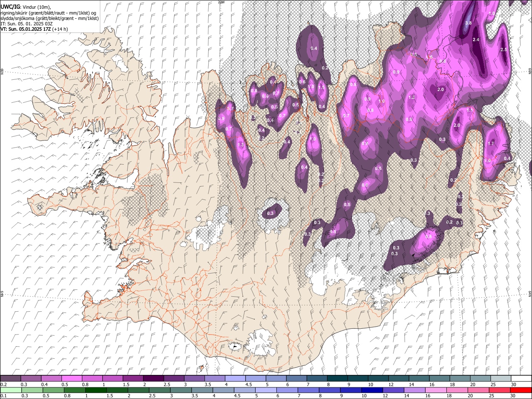This screenshot has width=532, height=399.
Task: Click the 2.5 snowfall value on the map
Action: pos(504,49)
